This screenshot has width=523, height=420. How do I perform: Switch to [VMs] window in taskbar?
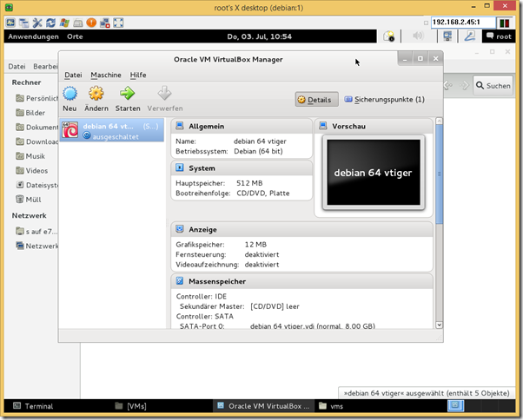130,406
